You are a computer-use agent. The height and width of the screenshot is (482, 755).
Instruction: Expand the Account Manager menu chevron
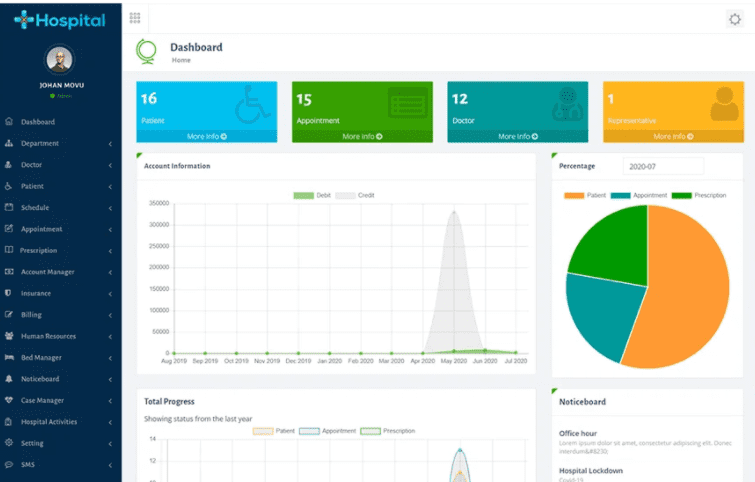coord(110,272)
